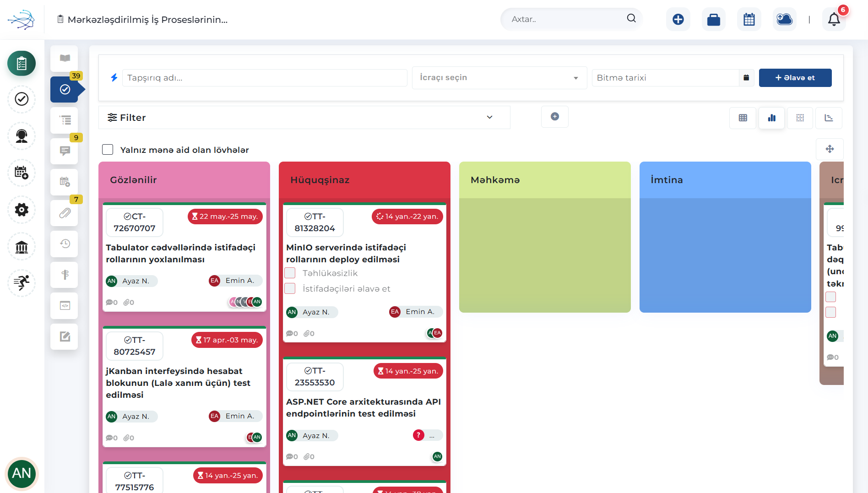Screen dimensions: 868x493
Task: Click the Tapşırıq adı input field
Action: 265,78
